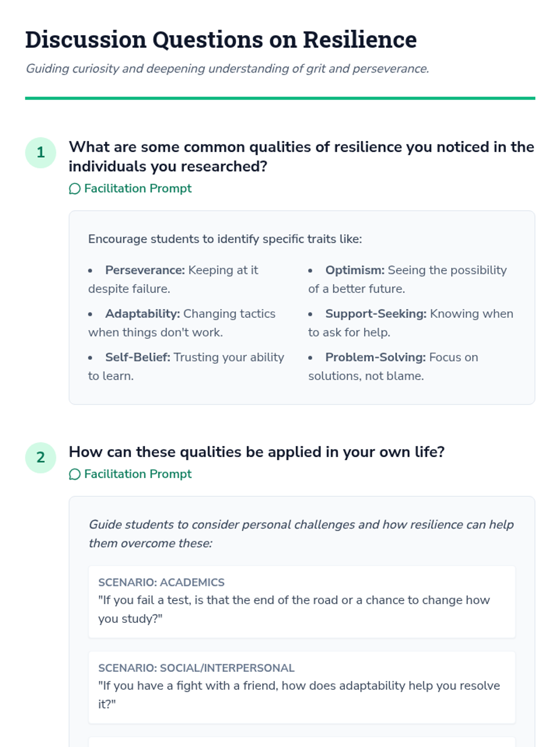This screenshot has height=747, width=560.
Task: Click 'How can these qualities be applied' heading
Action: 257,452
